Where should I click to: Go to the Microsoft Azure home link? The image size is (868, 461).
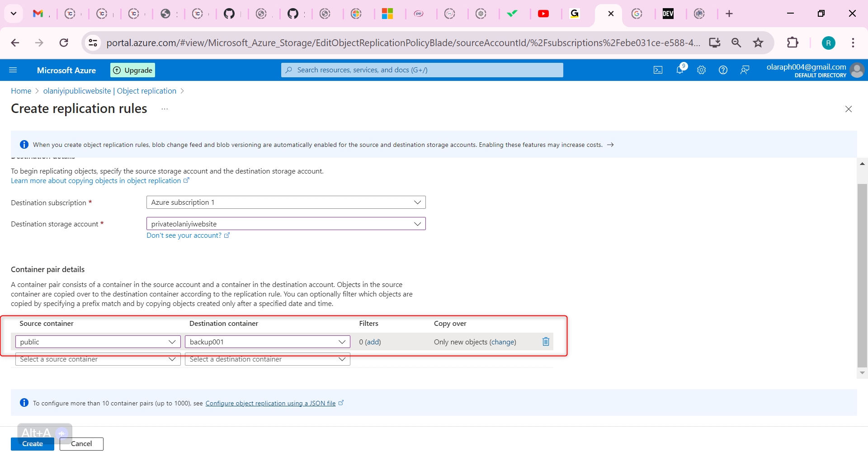66,70
